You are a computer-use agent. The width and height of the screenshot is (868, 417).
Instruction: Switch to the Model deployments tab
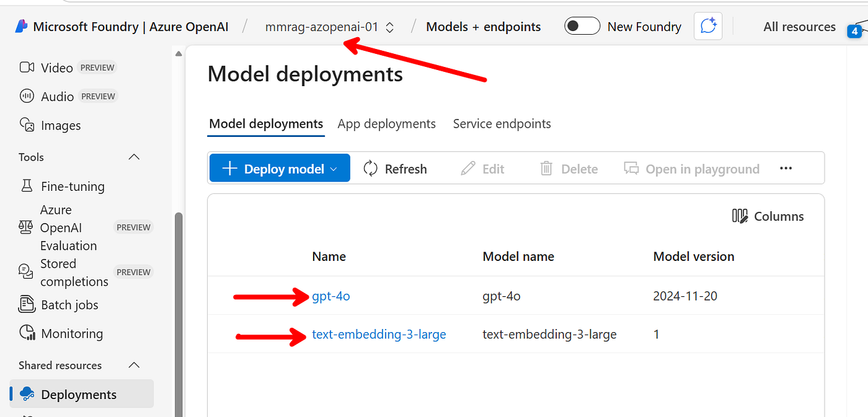[266, 124]
